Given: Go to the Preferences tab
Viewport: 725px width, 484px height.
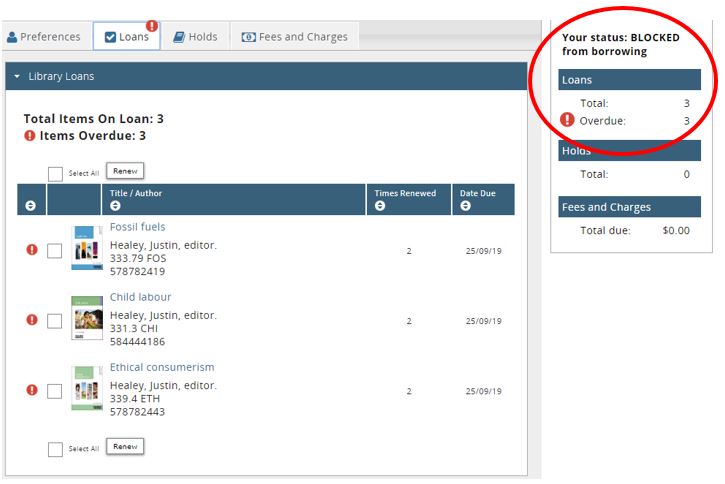Looking at the screenshot, I should (x=43, y=37).
